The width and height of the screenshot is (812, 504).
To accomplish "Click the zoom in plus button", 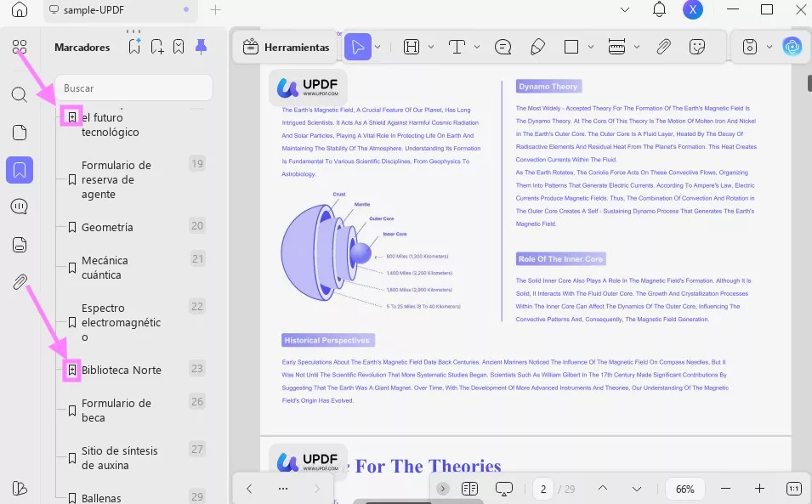I will click(759, 489).
